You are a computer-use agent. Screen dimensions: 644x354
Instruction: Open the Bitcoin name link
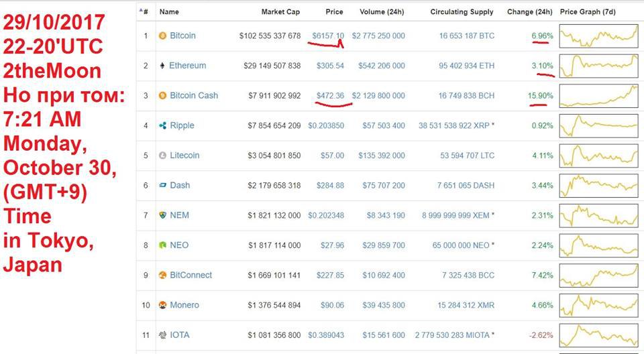pyautogui.click(x=182, y=36)
